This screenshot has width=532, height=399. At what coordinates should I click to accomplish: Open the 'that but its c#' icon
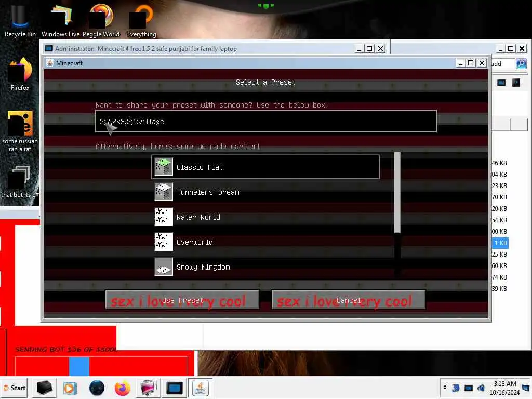coord(20,182)
